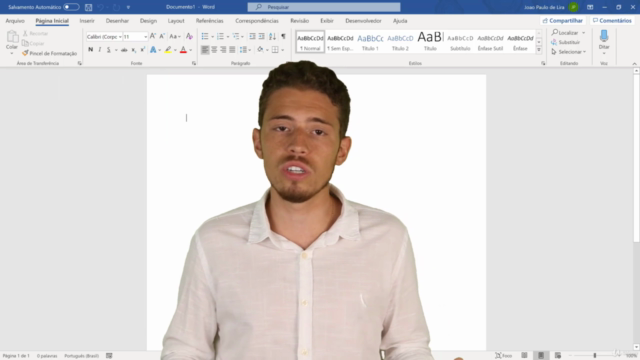Justify the text
The width and height of the screenshot is (640, 360).
[x=232, y=50]
